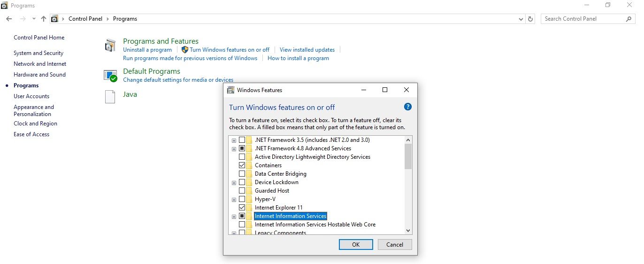Screen dimensions: 644x264
Task: Check Active Directory Lightweight Directory Services
Action: point(242,157)
